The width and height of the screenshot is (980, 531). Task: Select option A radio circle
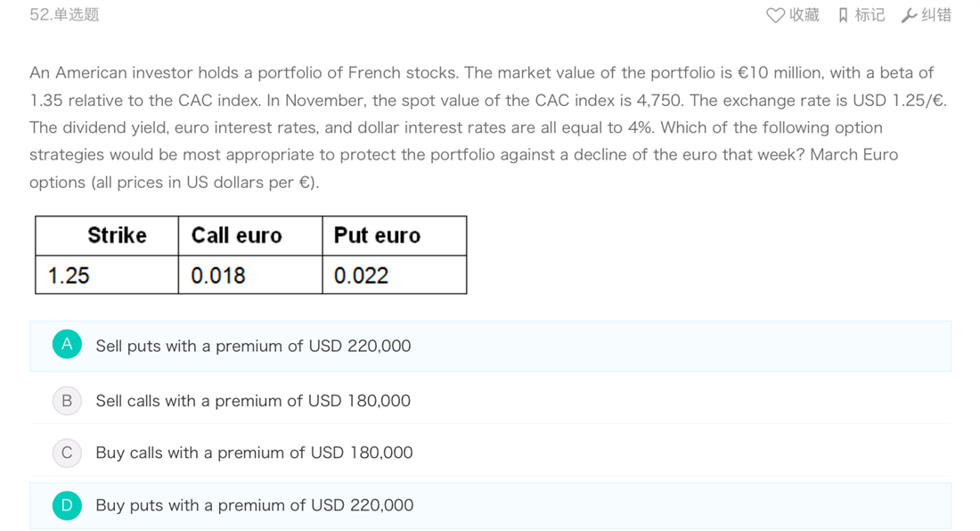coord(67,344)
